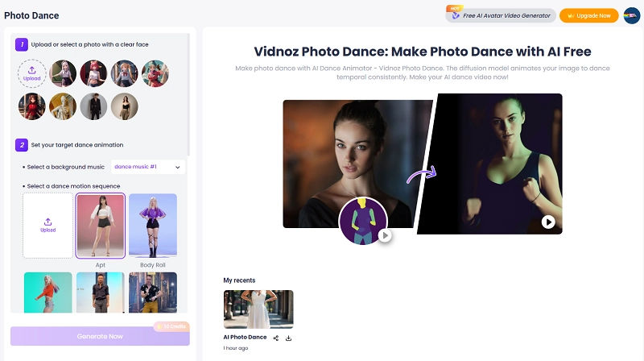Click the 'Body Roll' label text

click(x=153, y=265)
